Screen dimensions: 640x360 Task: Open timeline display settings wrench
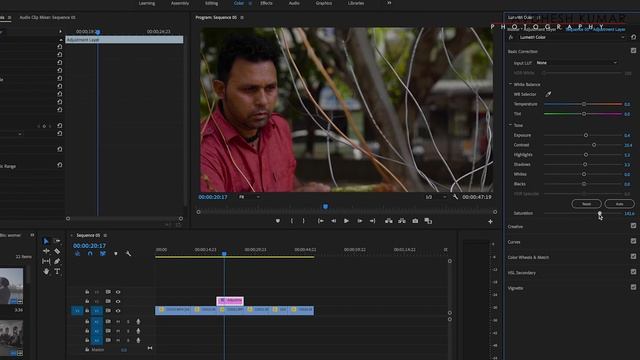pos(128,253)
